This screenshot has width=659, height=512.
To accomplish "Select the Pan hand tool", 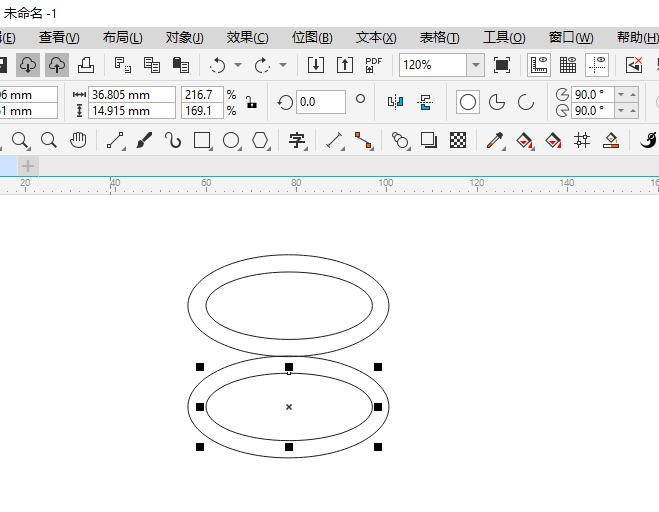I will click(77, 140).
